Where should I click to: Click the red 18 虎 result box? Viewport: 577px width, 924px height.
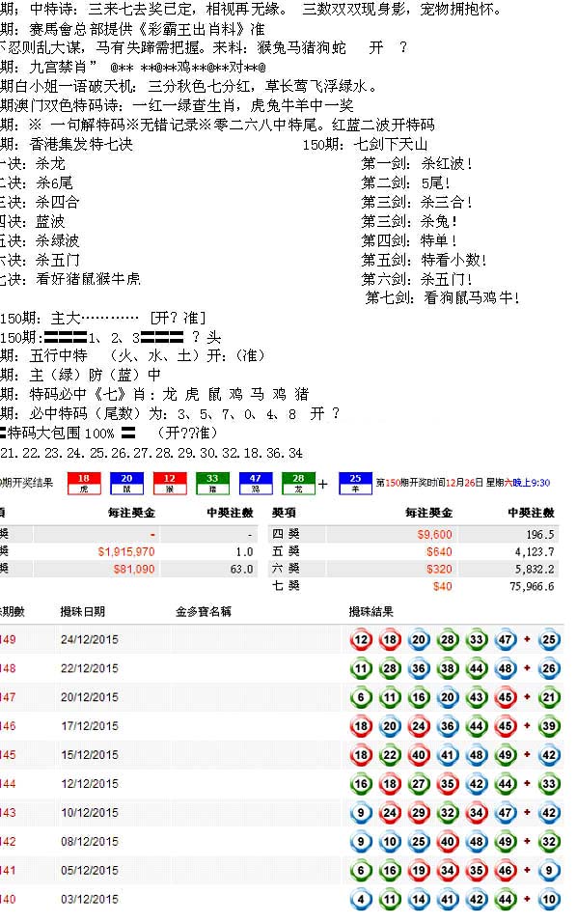[84, 483]
